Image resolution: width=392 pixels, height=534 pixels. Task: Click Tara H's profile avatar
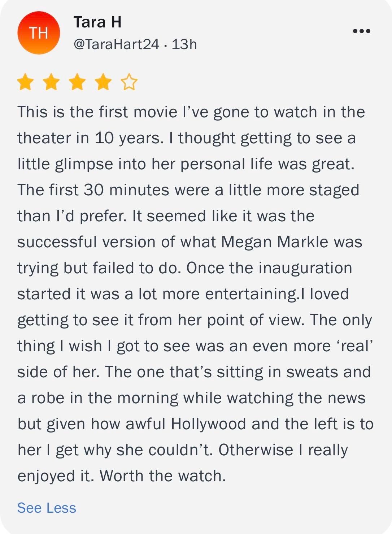coord(39,34)
